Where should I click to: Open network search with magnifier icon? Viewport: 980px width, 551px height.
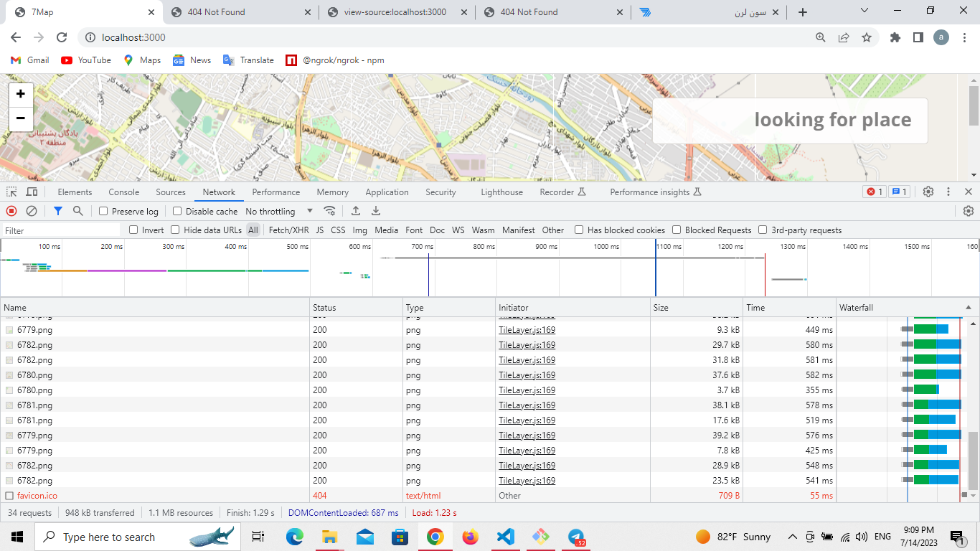click(x=78, y=211)
